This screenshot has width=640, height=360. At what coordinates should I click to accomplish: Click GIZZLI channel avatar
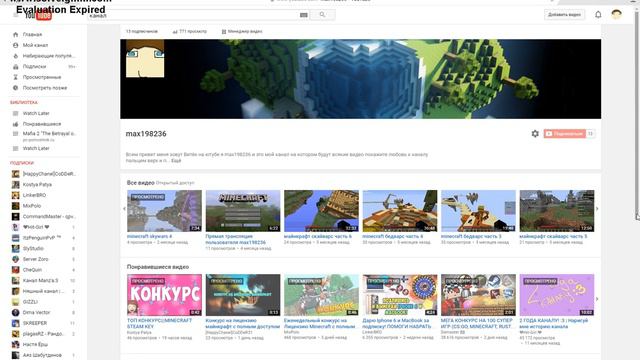(x=16, y=302)
